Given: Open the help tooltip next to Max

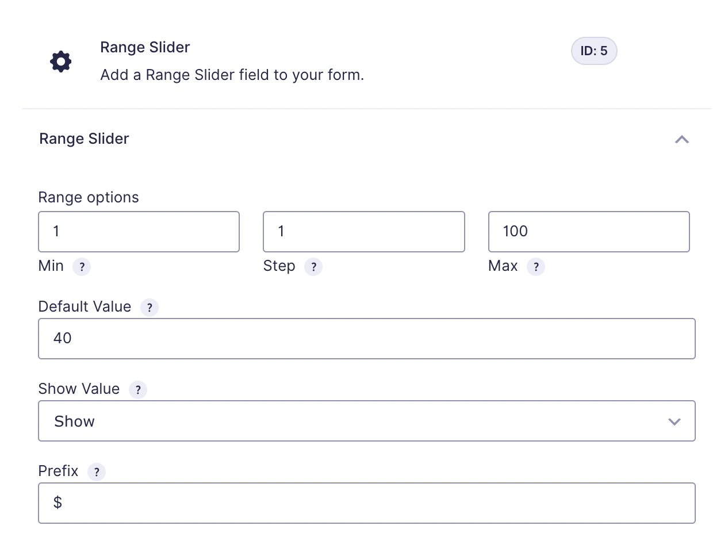Looking at the screenshot, I should coord(536,267).
